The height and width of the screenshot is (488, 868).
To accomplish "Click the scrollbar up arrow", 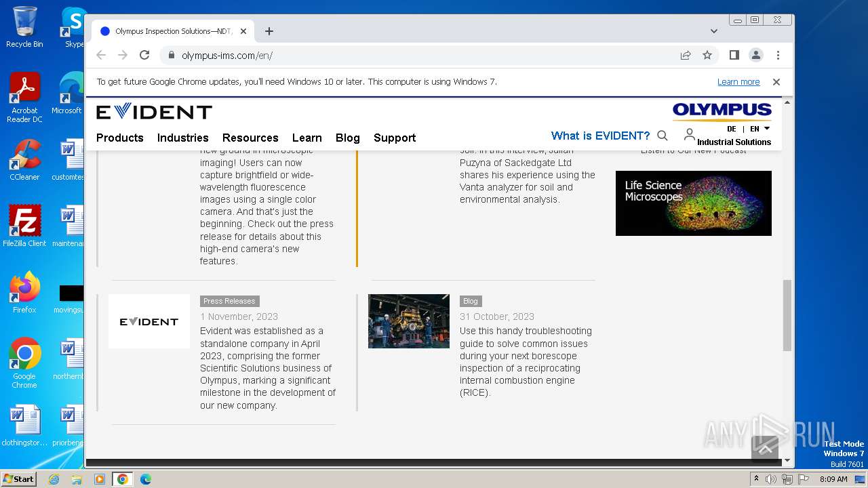I will pyautogui.click(x=787, y=102).
